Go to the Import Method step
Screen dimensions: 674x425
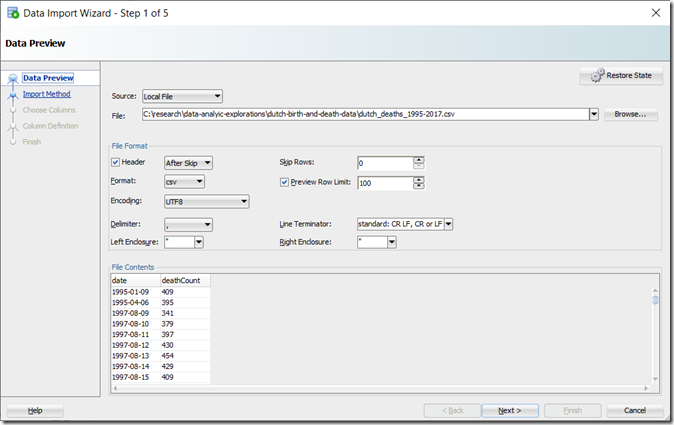click(46, 94)
